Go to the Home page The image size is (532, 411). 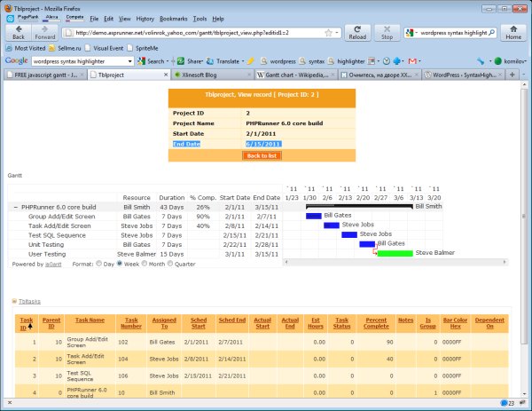[x=513, y=33]
